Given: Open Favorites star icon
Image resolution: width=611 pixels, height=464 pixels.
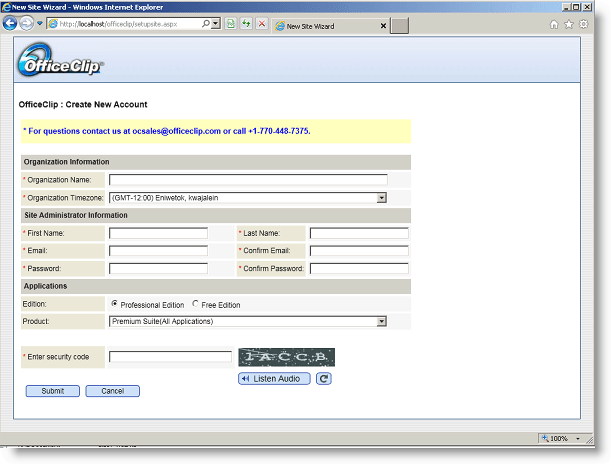Looking at the screenshot, I should [569, 24].
